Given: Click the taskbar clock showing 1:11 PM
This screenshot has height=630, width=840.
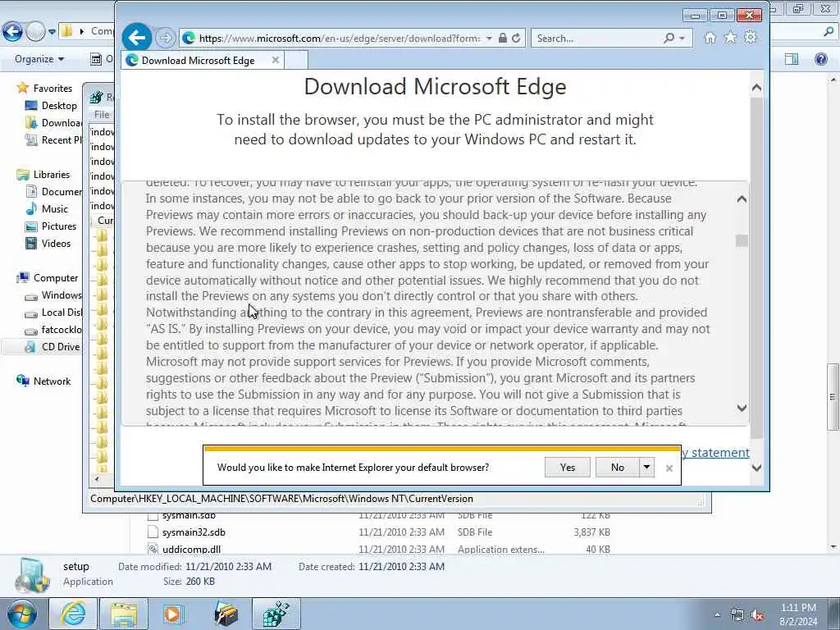Looking at the screenshot, I should (798, 614).
